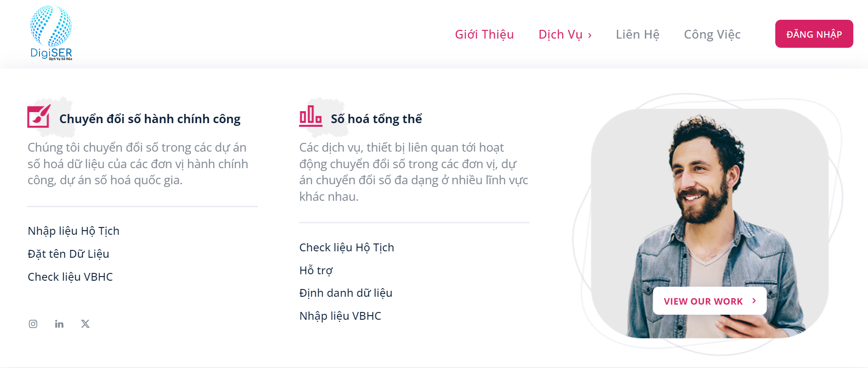Viewport: 868px width, 368px height.
Task: Click the bar chart icon beside Số hoá tổng thể
Action: (311, 116)
